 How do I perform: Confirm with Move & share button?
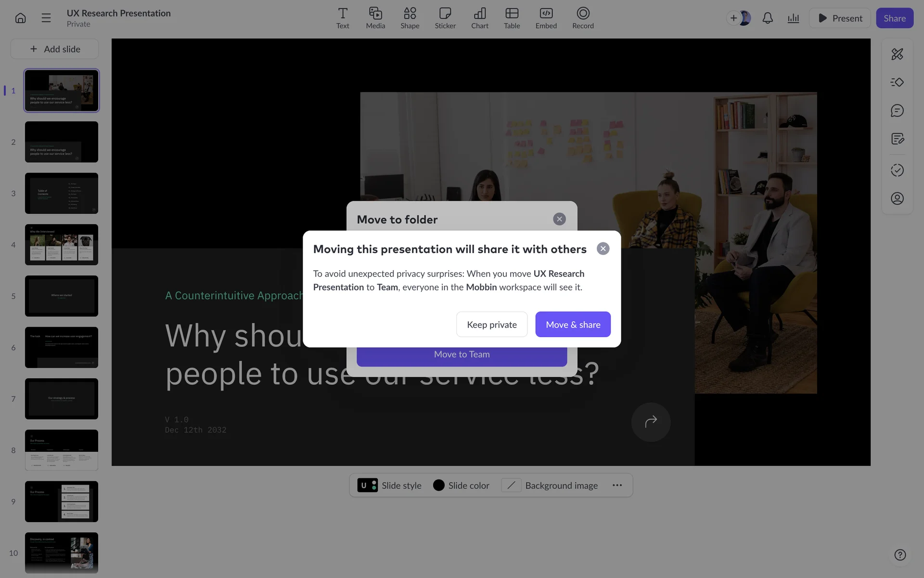[x=573, y=325]
